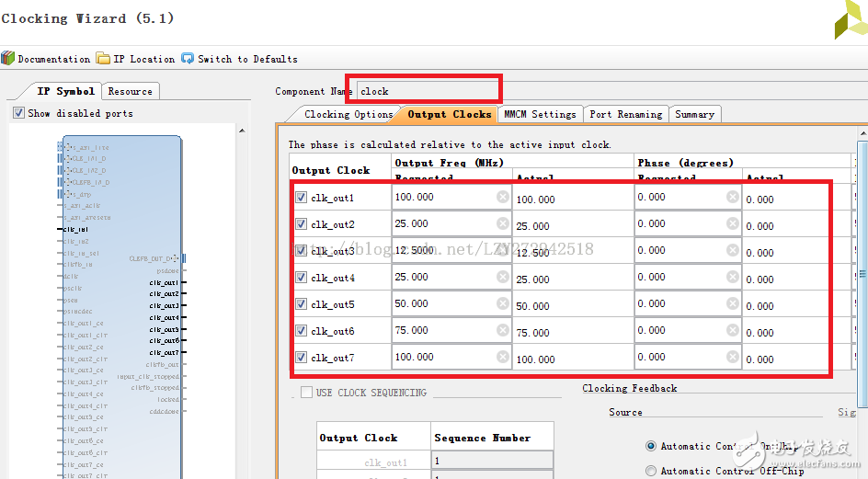Select Automatic Control Off-Chip radio button

pos(651,471)
